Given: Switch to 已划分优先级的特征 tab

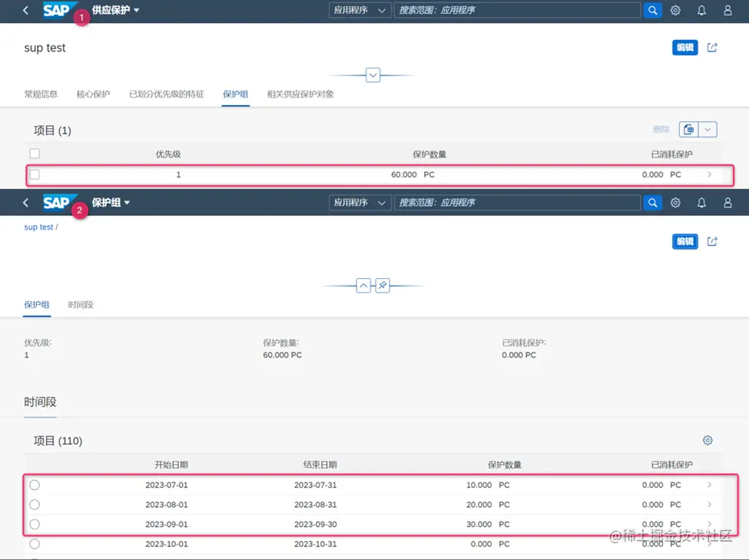Looking at the screenshot, I should coord(166,94).
